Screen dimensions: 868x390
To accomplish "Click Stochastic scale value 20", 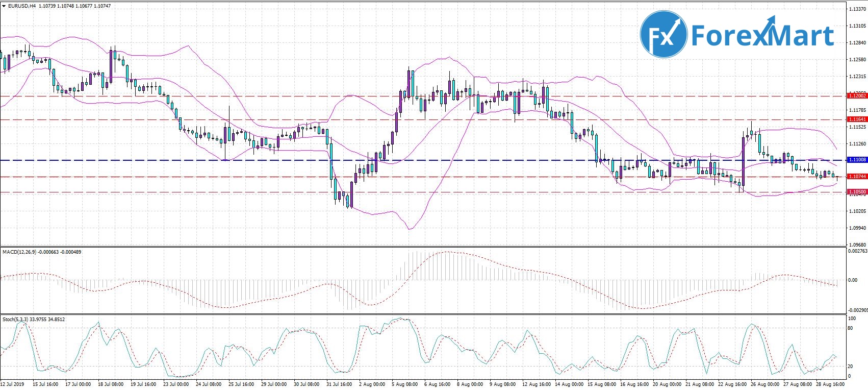I will click(850, 367).
